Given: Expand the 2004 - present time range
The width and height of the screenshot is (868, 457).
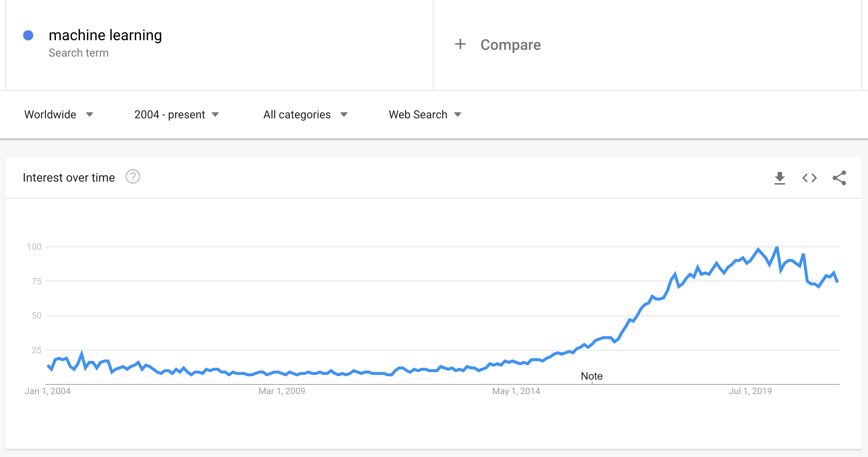Looking at the screenshot, I should 177,115.
